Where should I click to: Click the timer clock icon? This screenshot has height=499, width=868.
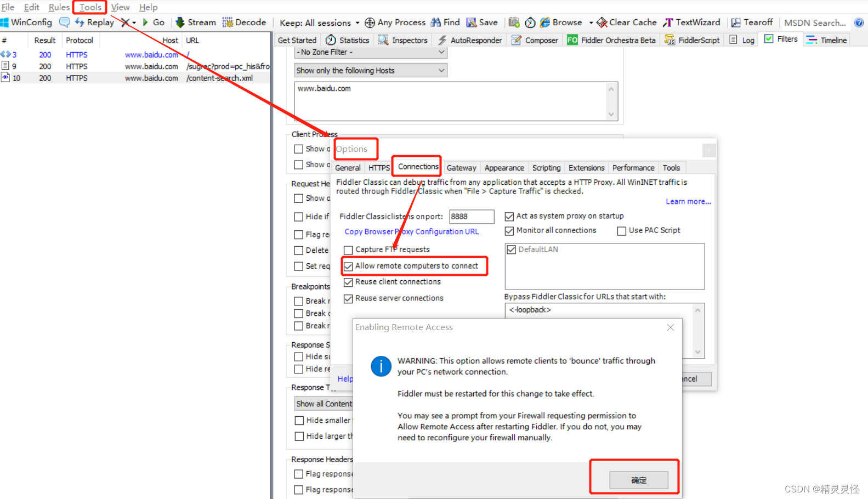530,22
